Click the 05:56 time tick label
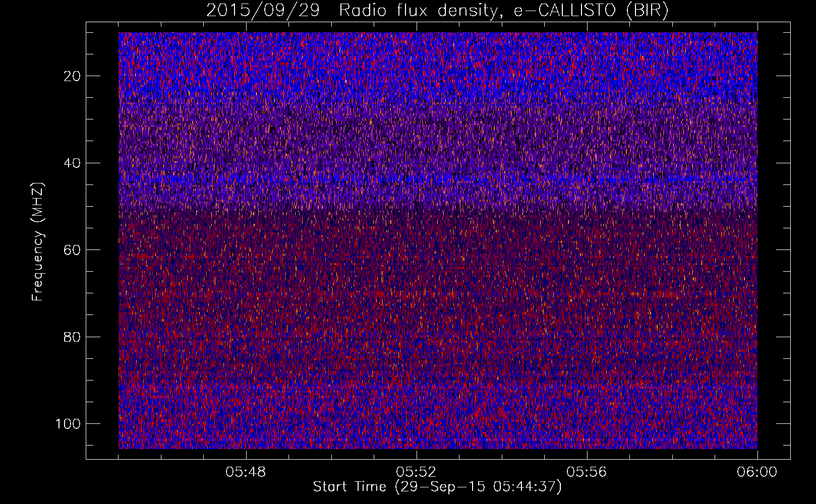 pos(587,472)
